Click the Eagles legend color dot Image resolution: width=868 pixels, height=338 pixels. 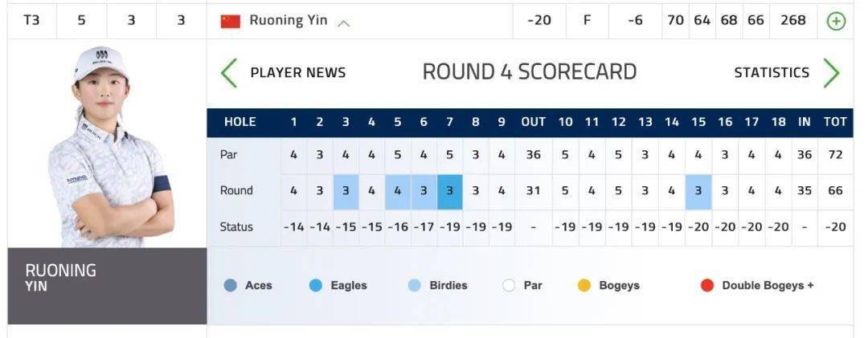pos(316,285)
